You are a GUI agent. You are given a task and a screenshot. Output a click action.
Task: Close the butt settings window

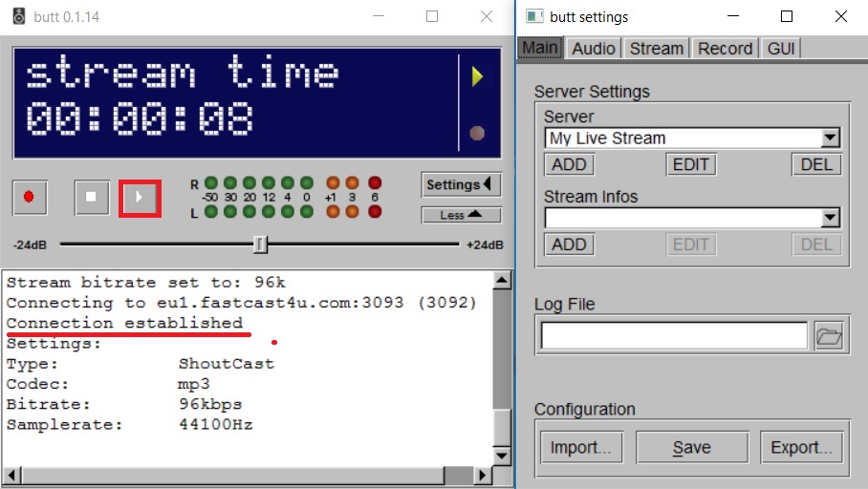point(841,16)
